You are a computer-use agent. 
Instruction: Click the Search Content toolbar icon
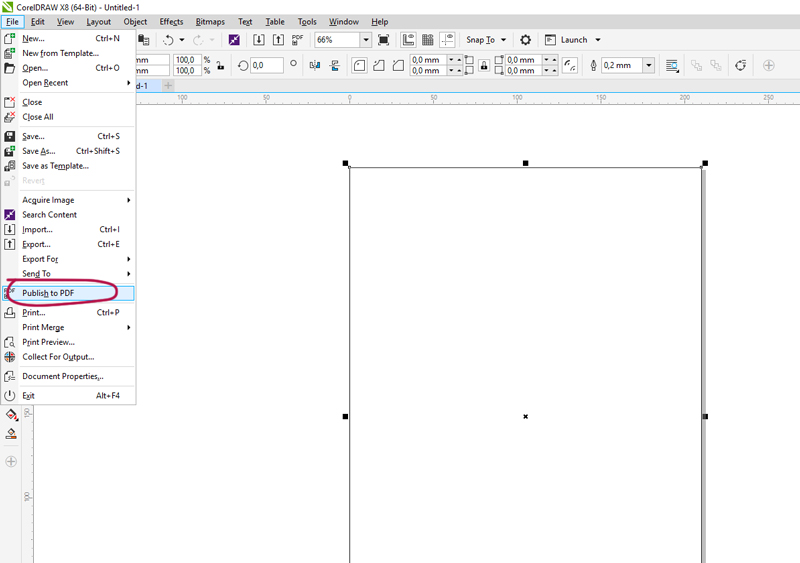[234, 40]
